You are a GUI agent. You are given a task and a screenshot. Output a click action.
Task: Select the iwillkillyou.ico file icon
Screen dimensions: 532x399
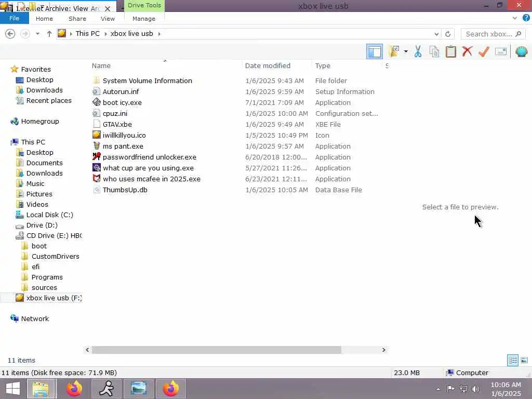[96, 135]
